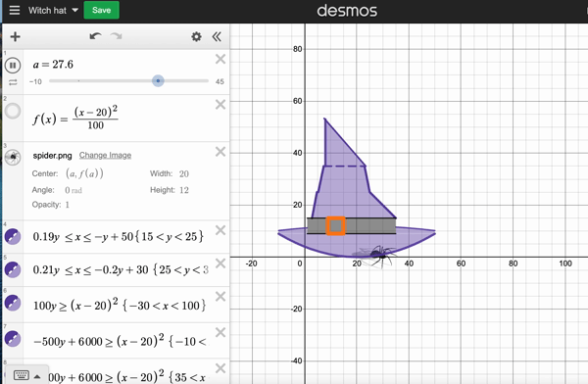Add a new expression item with plus

pyautogui.click(x=15, y=37)
